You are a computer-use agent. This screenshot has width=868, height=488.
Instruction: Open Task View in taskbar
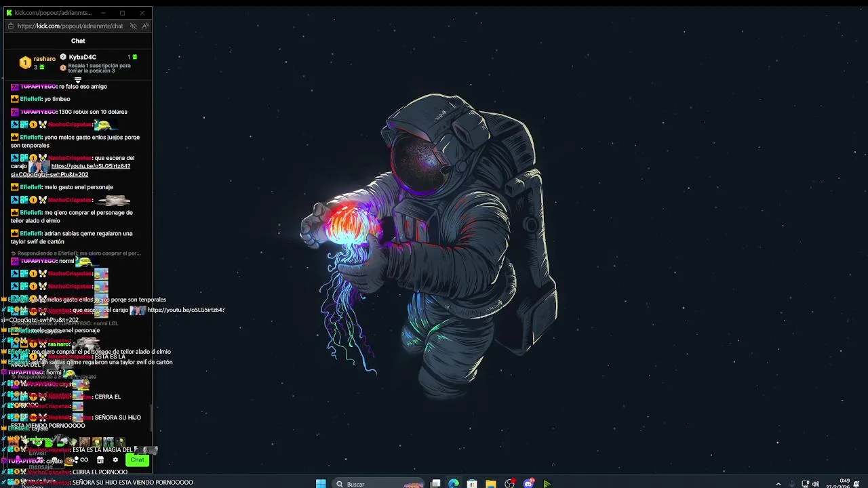click(435, 483)
